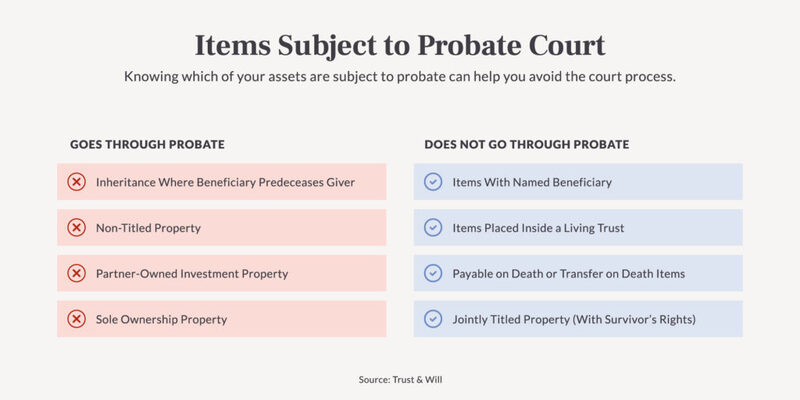Viewport: 800px width, 400px height.
Task: Click the Does Not Go Through Probate heading
Action: tap(527, 144)
